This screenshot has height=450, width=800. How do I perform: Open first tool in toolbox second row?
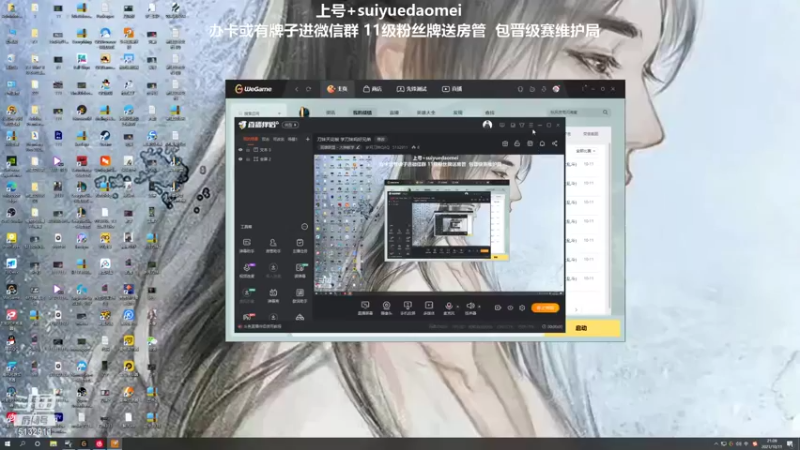(x=247, y=270)
